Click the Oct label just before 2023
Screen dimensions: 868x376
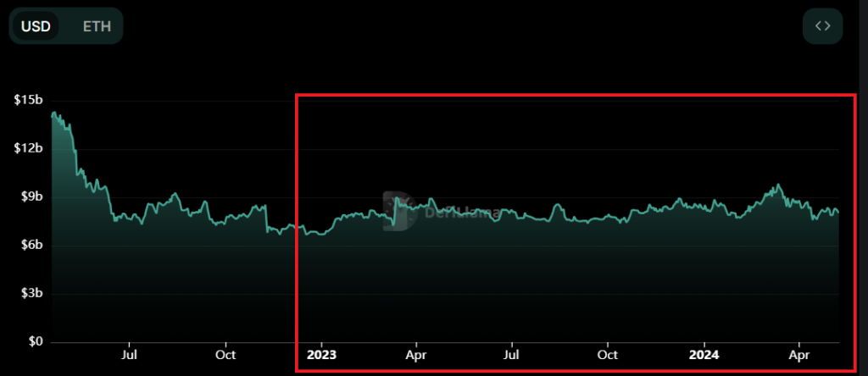[225, 356]
